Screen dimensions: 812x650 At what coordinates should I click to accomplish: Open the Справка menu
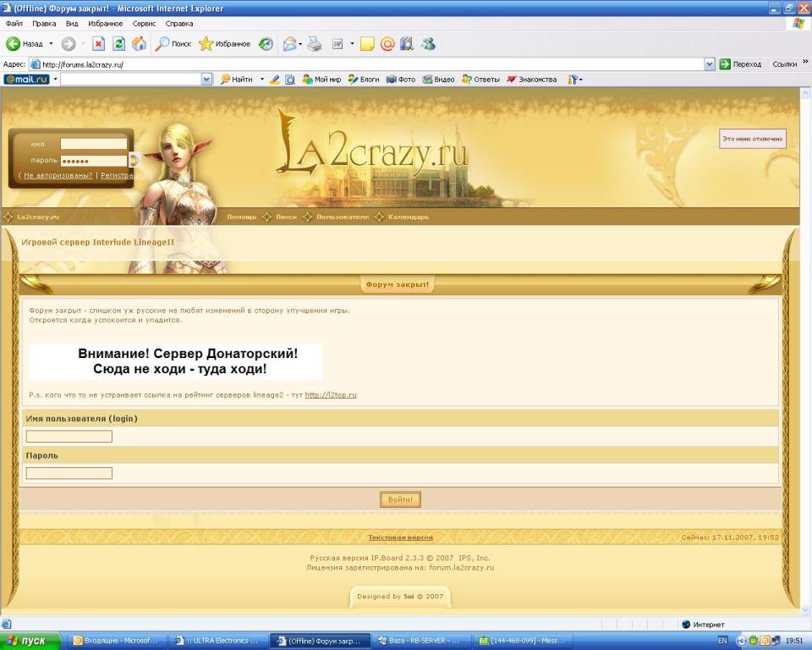179,24
